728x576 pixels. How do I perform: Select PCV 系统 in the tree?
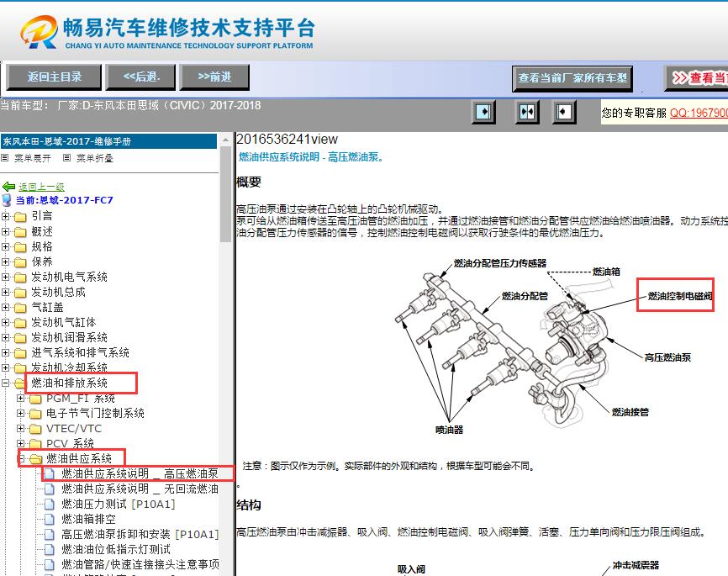click(70, 443)
